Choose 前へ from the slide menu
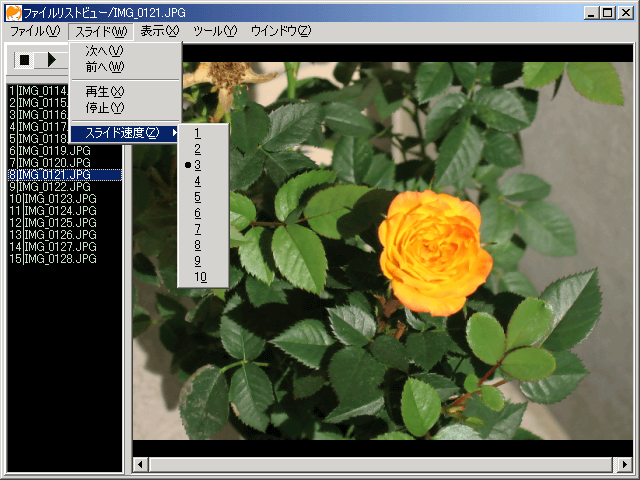 [x=104, y=67]
